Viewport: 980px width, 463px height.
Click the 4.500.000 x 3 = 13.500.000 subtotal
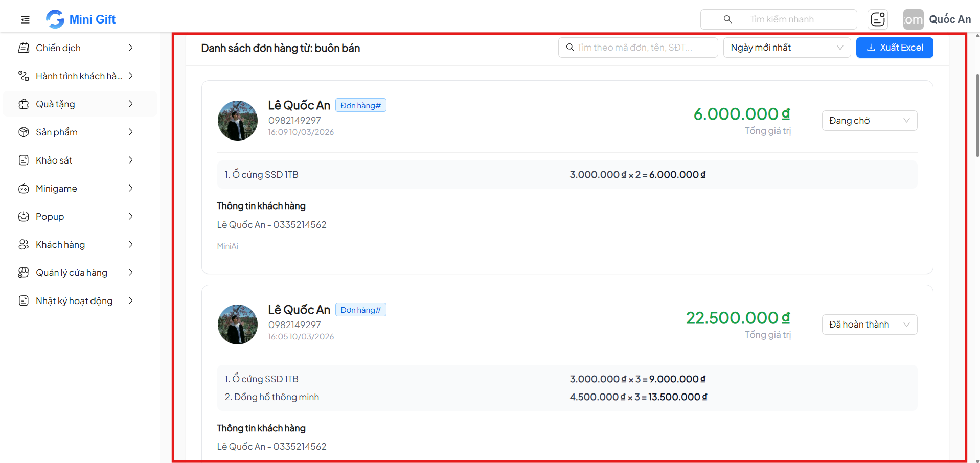click(x=639, y=397)
